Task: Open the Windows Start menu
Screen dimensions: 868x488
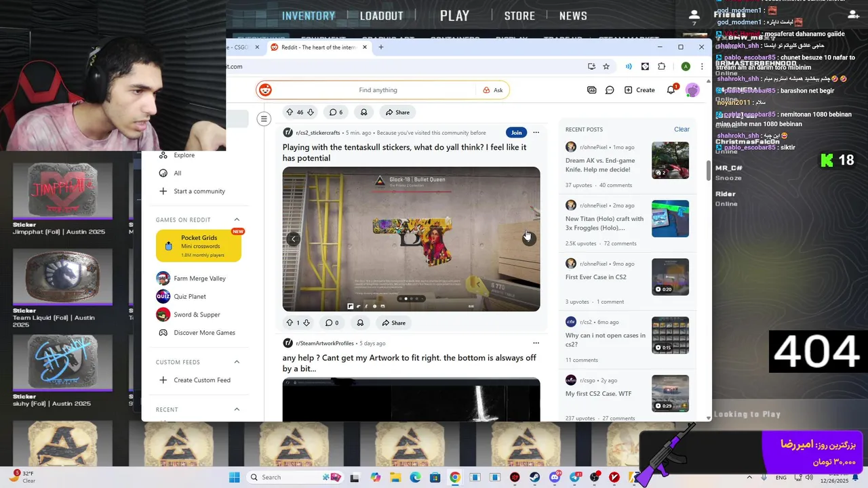Action: (234, 477)
